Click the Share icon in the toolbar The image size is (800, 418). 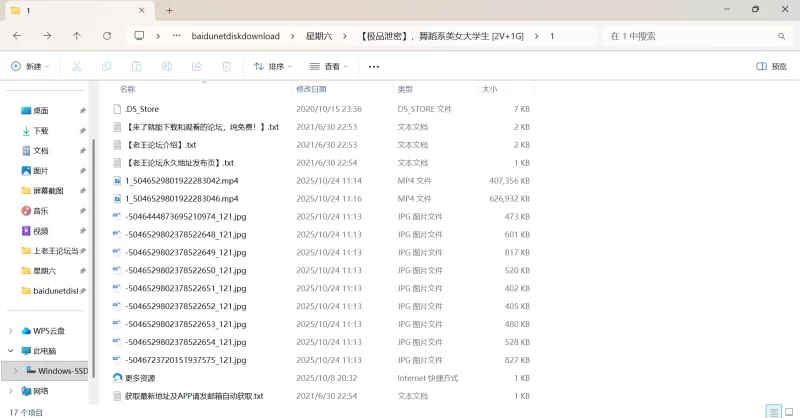pyautogui.click(x=196, y=67)
